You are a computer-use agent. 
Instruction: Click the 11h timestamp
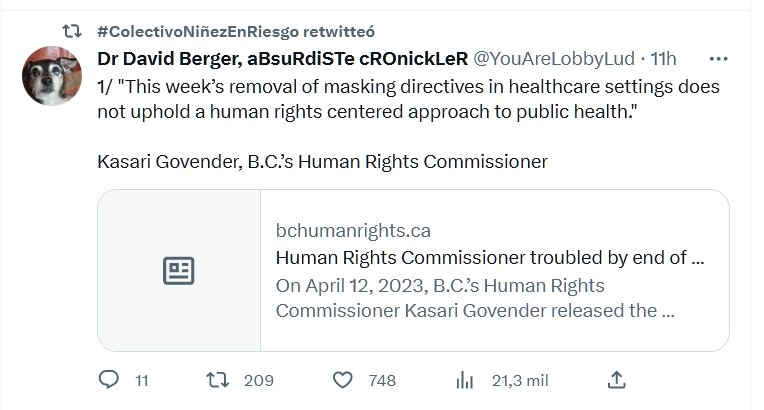coord(664,59)
